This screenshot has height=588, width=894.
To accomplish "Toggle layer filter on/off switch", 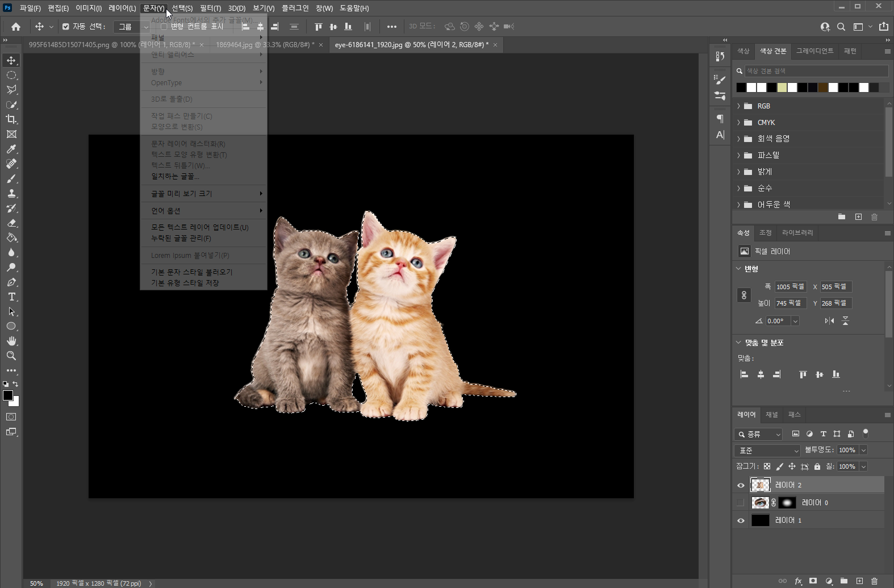I will tap(866, 433).
